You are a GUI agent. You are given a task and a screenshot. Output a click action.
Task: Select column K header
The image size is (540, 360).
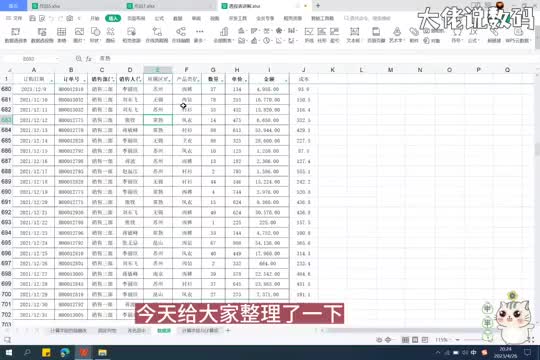click(332, 70)
